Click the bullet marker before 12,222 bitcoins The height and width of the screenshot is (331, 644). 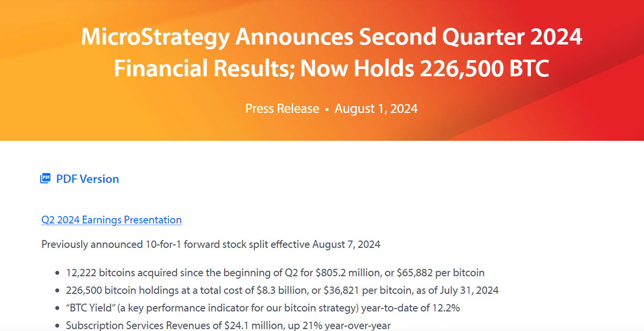(58, 273)
